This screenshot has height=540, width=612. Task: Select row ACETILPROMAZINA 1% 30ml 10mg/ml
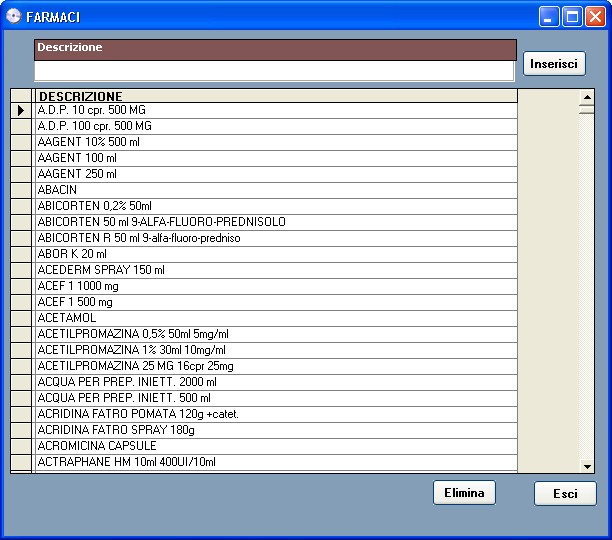(276, 351)
